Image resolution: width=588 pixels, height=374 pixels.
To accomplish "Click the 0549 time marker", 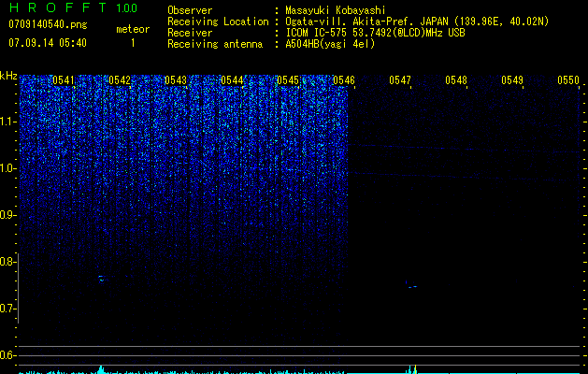I will 512,80.
